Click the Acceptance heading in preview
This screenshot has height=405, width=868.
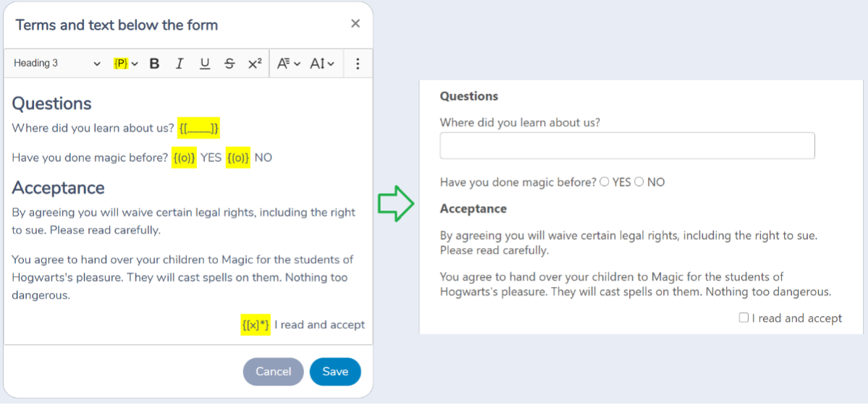coord(473,208)
